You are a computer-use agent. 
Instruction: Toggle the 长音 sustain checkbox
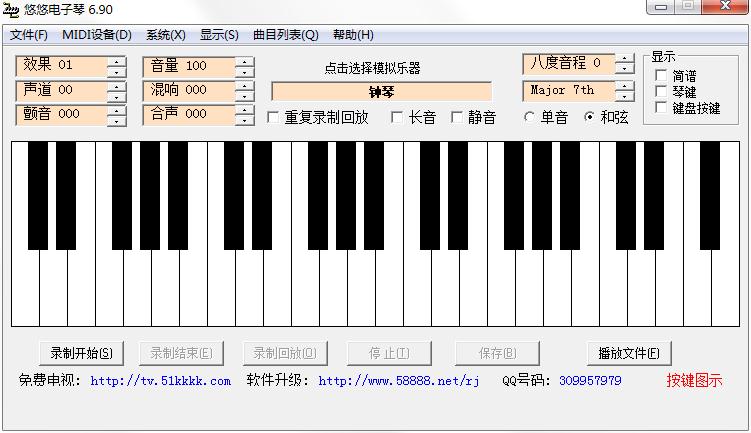click(398, 118)
